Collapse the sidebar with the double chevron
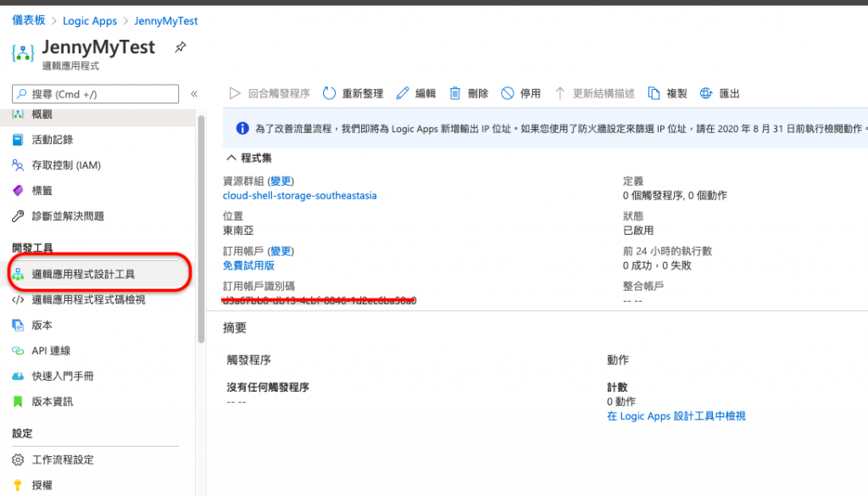This screenshot has height=496, width=868. point(194,94)
